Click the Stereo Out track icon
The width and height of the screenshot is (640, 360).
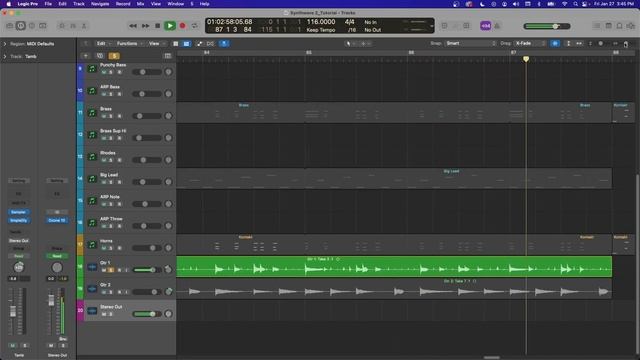[92, 311]
